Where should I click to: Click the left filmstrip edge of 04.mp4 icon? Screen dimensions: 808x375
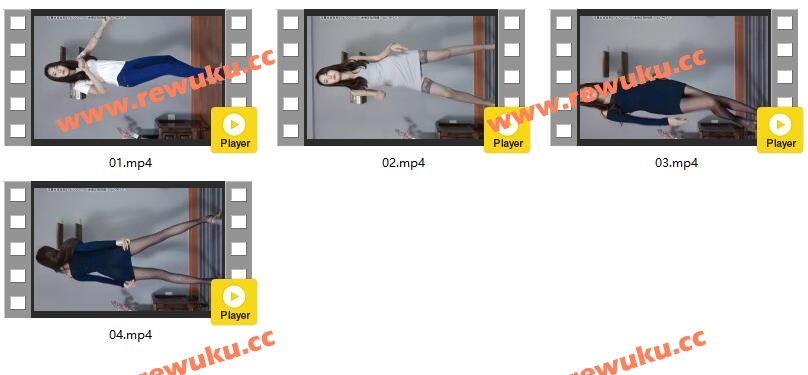point(18,249)
